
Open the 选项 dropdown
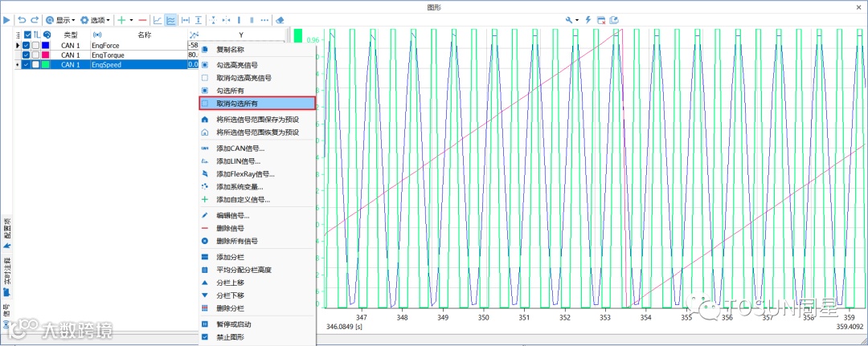click(95, 20)
